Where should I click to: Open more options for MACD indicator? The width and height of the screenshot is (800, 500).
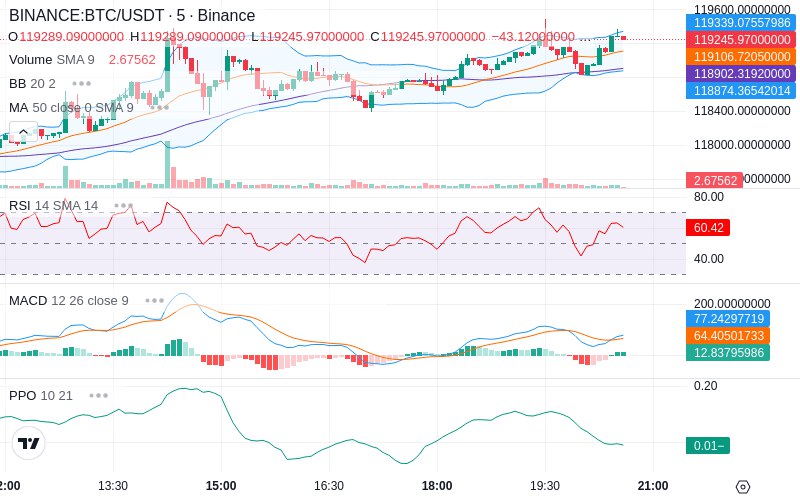[155, 301]
